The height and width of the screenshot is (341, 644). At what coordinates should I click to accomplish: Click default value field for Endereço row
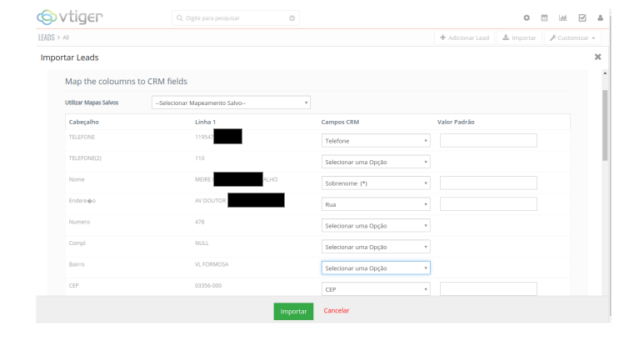click(x=488, y=204)
